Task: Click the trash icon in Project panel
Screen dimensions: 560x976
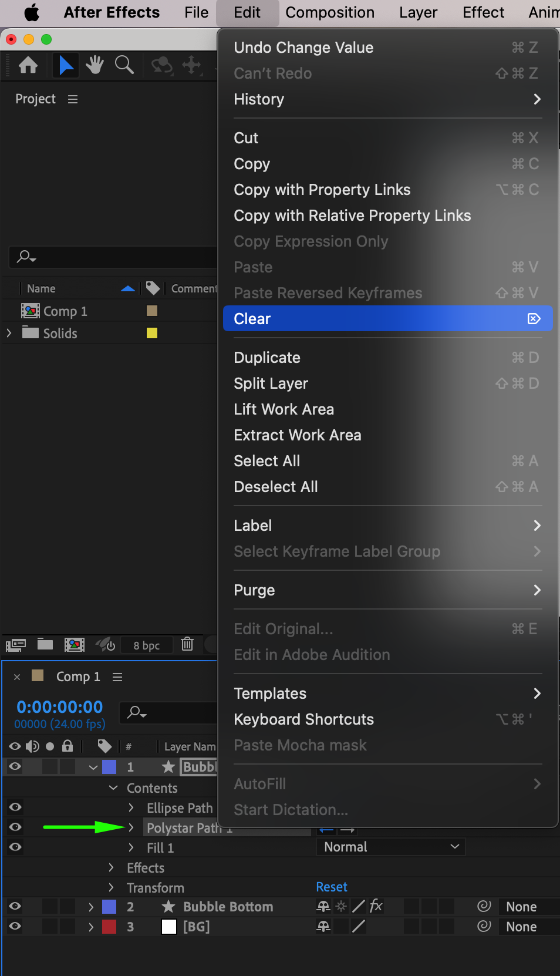Action: pos(187,644)
